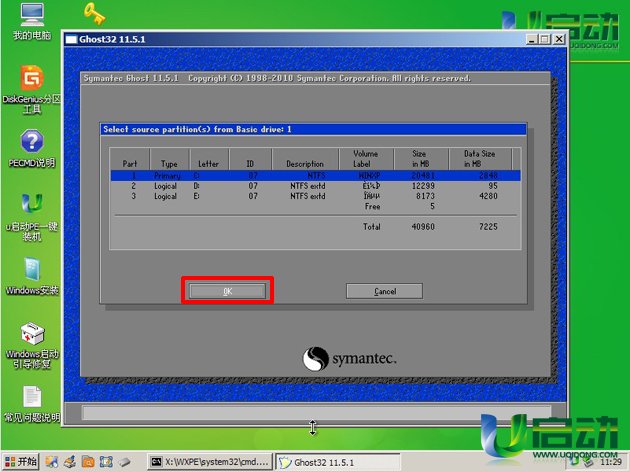The height and width of the screenshot is (472, 630).
Task: Click the Description column header
Action: pyautogui.click(x=305, y=159)
